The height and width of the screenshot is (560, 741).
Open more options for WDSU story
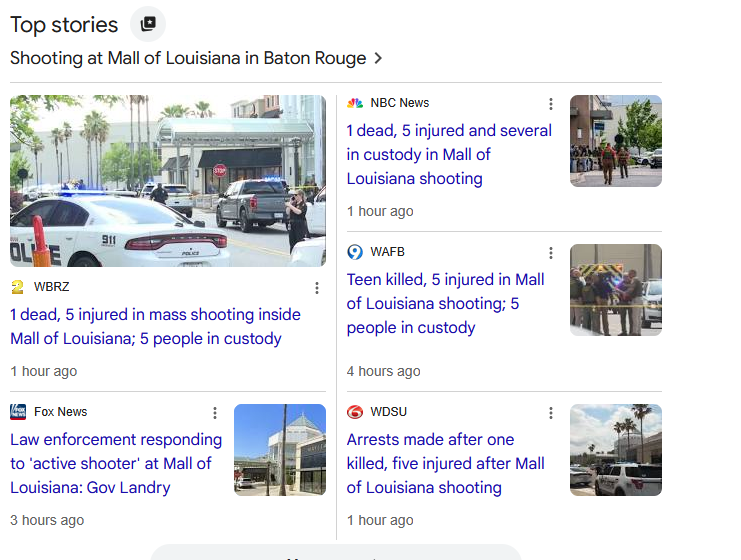point(551,413)
